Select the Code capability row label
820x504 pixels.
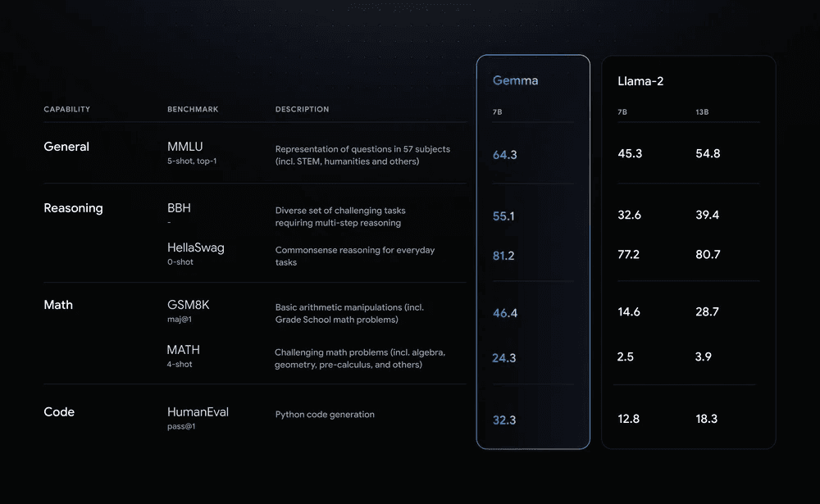[x=59, y=412]
